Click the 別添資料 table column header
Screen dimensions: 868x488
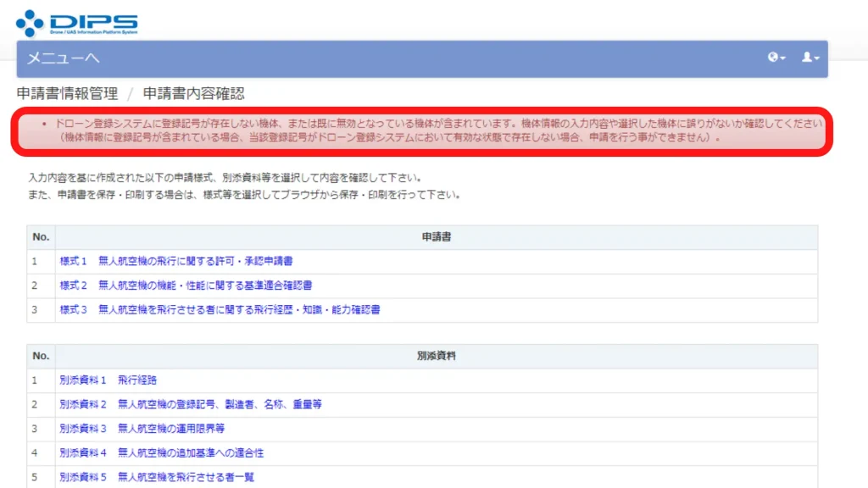(x=436, y=356)
